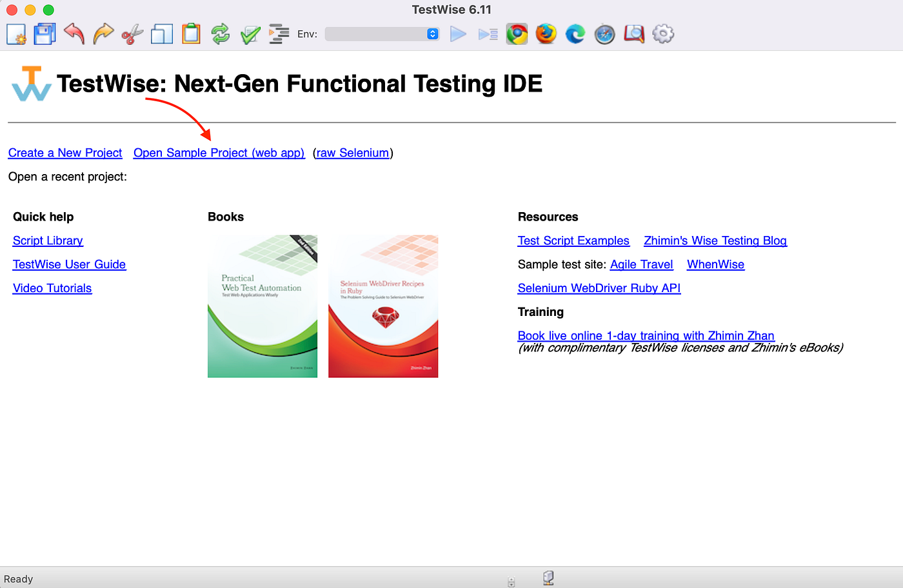Click the "Sample test site:" label
The image size is (903, 588).
562,264
